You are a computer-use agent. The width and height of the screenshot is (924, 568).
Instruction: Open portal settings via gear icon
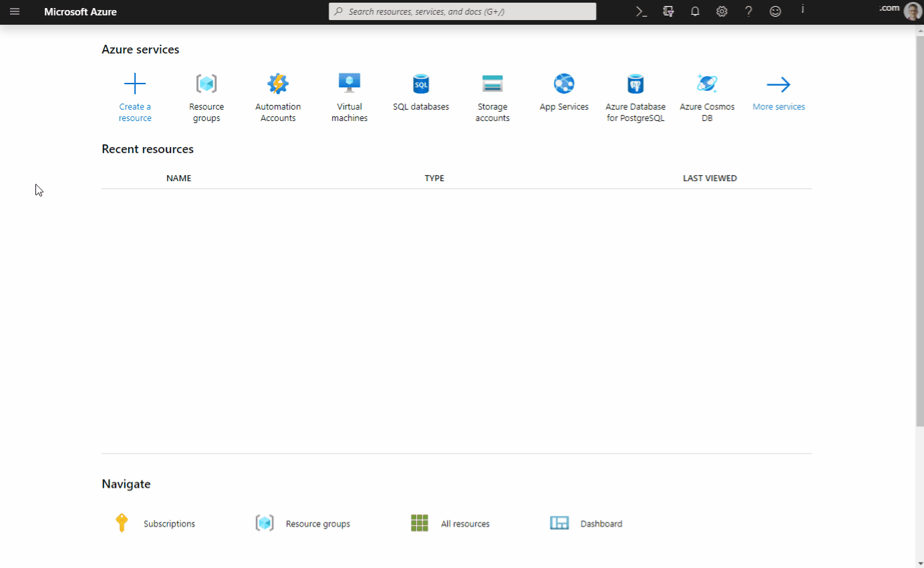pyautogui.click(x=722, y=11)
